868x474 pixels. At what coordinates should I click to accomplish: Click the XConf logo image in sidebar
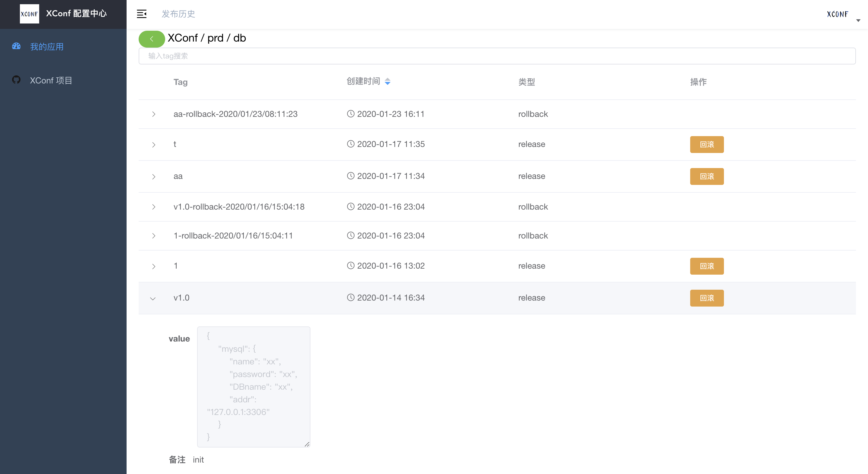pyautogui.click(x=29, y=14)
